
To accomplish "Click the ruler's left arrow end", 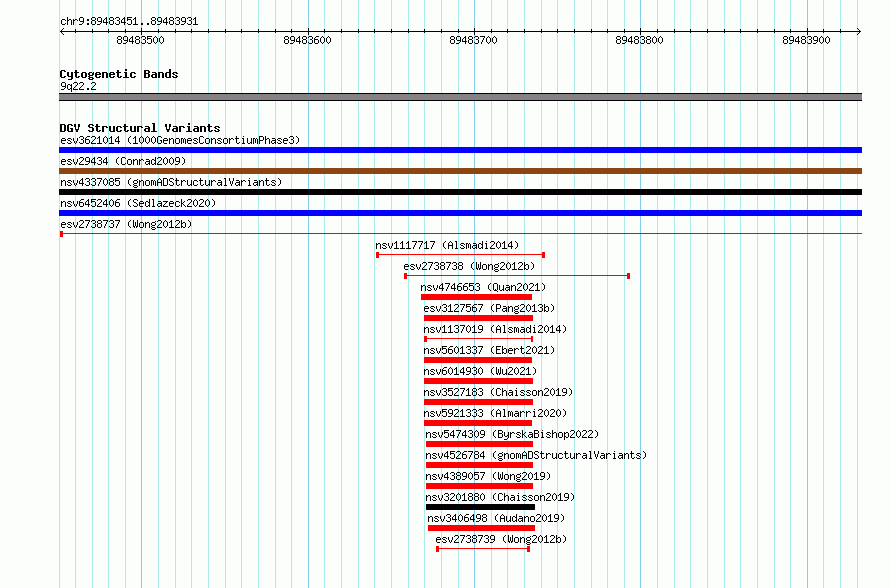I will [x=62, y=31].
